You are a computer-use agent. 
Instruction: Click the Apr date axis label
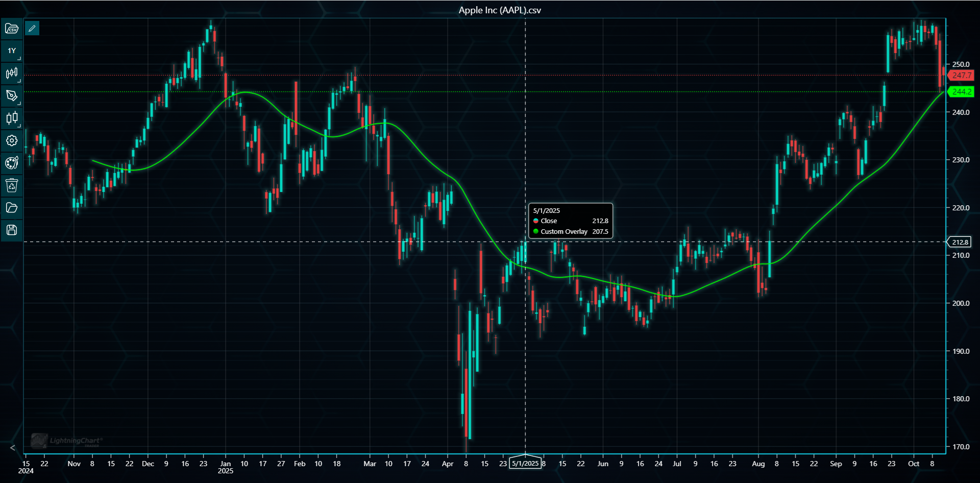pos(448,464)
